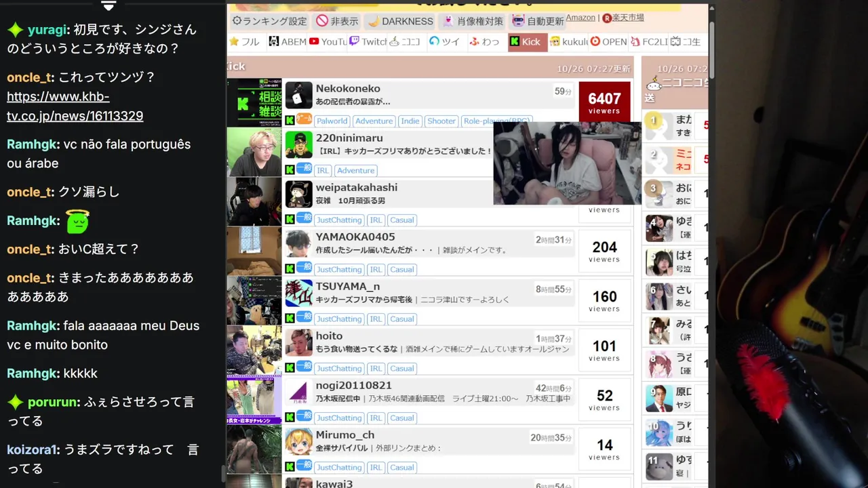The image size is (868, 488).
Task: Switch to the ニコ生 tab
Action: [x=686, y=41]
